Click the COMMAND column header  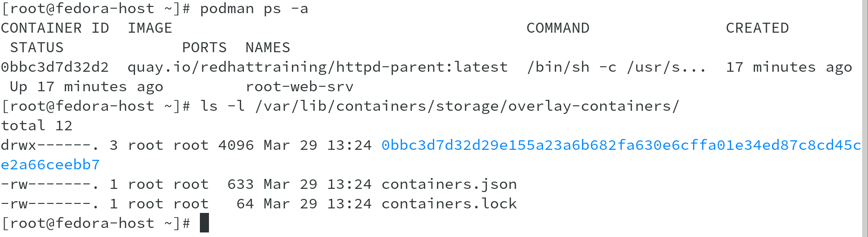click(558, 28)
